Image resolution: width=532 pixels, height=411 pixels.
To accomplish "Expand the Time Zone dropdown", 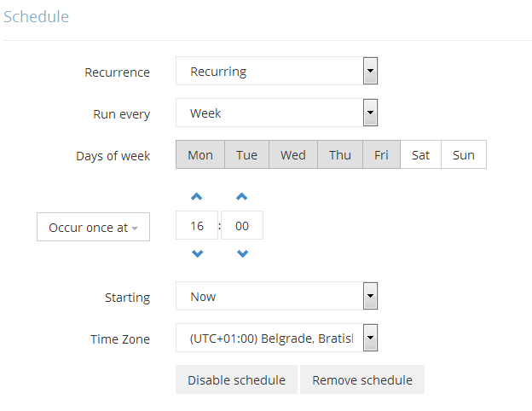I will tap(276, 339).
